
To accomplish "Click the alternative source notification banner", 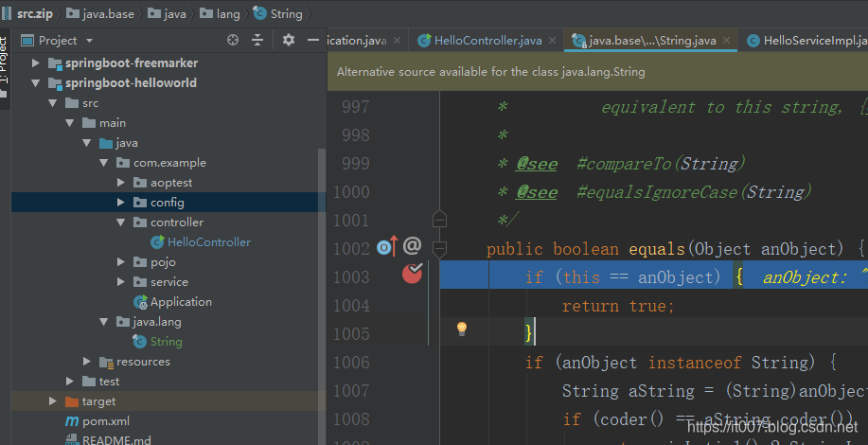I will click(598, 72).
